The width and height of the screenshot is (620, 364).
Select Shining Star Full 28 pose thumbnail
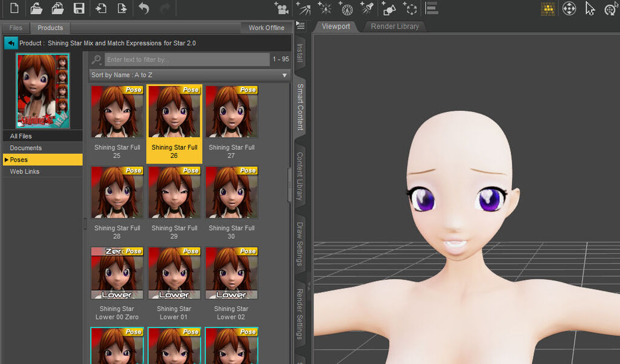[117, 192]
